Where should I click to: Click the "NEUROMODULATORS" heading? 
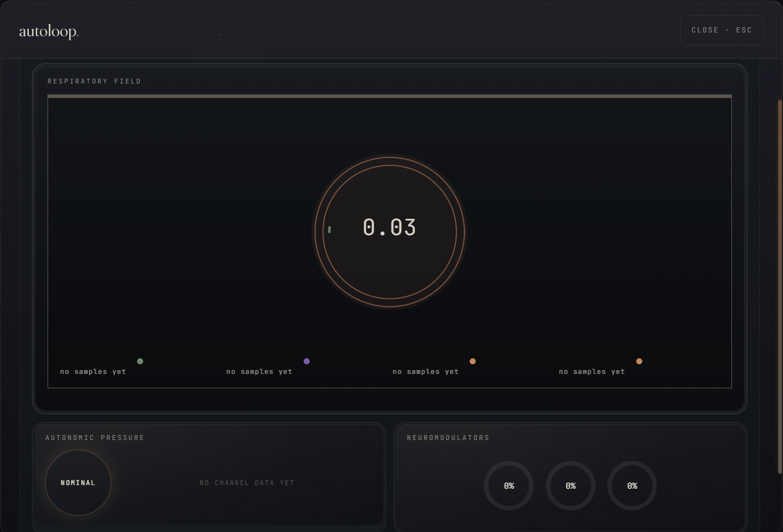[x=448, y=438]
